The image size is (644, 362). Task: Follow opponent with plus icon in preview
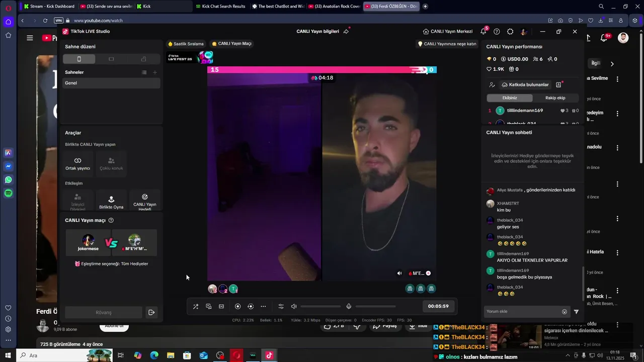coord(428,274)
